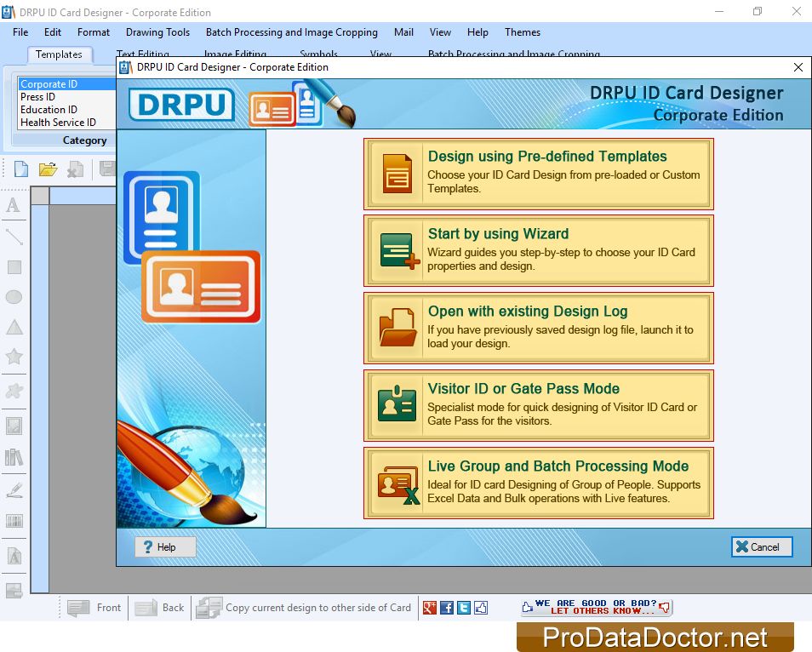Viewport: 812px width, 652px height.
Task: Select the Barcode tool
Action: (x=14, y=520)
